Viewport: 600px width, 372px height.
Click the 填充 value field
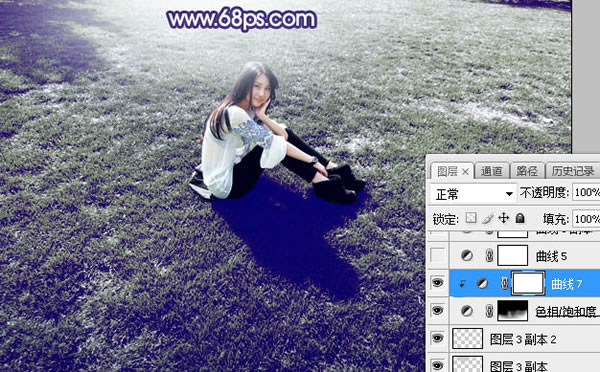pos(586,219)
